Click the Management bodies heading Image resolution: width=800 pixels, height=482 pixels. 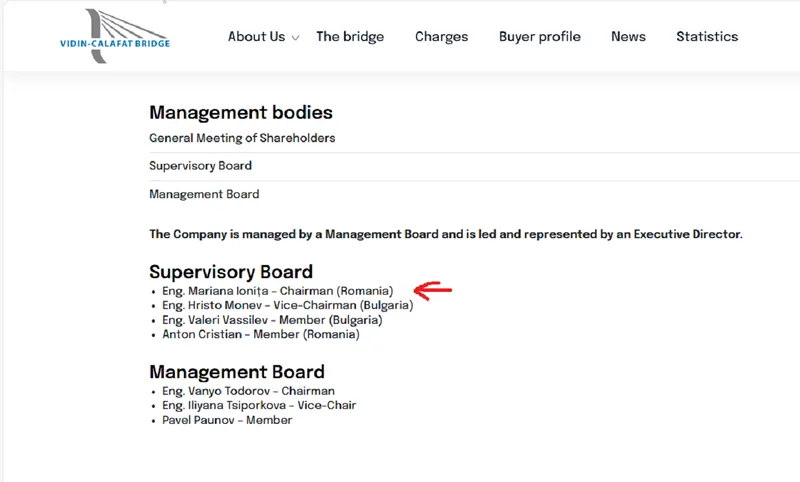[x=240, y=113]
